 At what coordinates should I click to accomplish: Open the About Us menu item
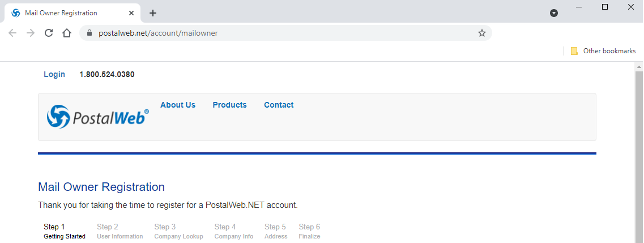point(178,105)
